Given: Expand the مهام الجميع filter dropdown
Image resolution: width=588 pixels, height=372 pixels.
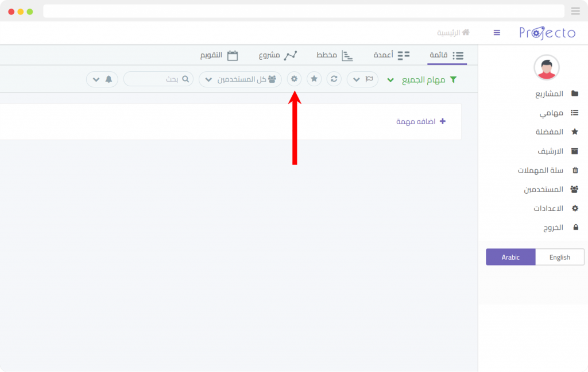Looking at the screenshot, I should coord(390,80).
